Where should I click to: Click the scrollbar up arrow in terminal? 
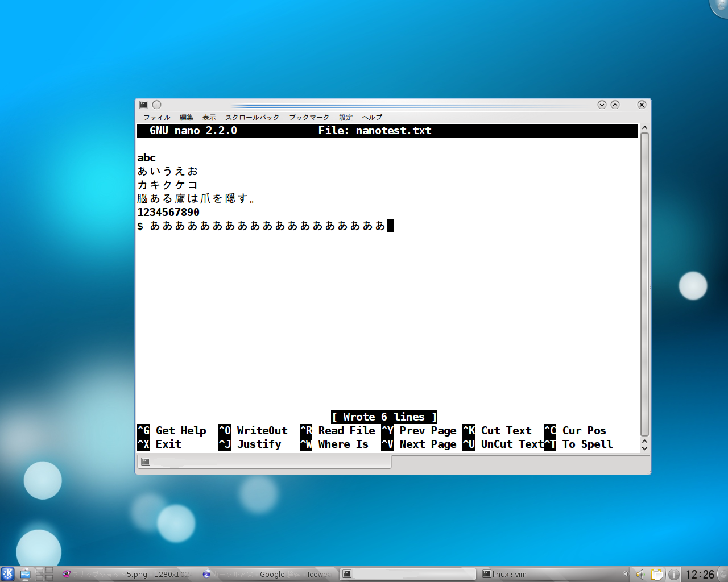point(644,128)
